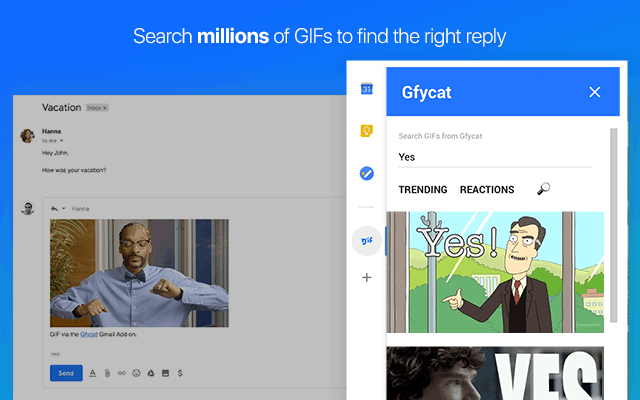Insert file from Google Drive

pos(150,373)
